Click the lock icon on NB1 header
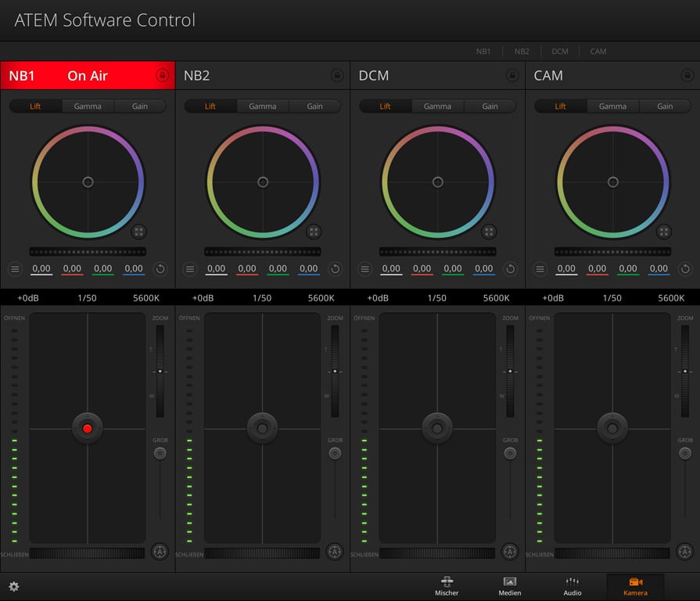Viewport: 700px width, 601px height. pos(162,76)
